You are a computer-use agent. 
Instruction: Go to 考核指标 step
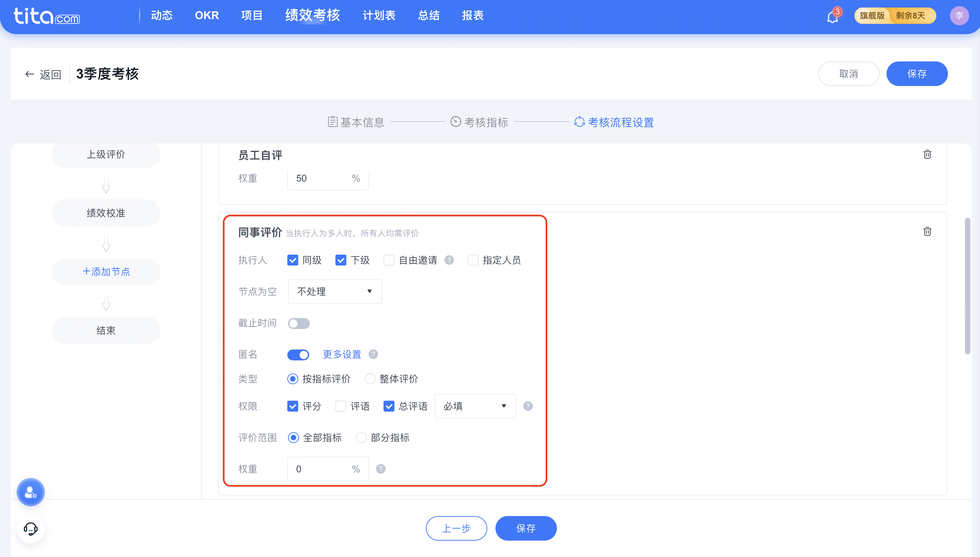click(x=479, y=123)
